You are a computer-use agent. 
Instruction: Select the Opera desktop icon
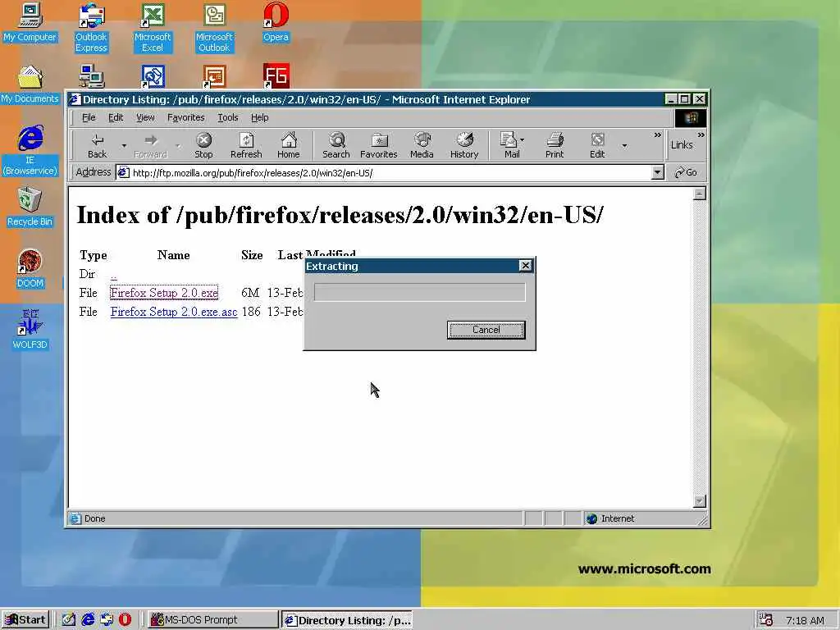tap(276, 22)
